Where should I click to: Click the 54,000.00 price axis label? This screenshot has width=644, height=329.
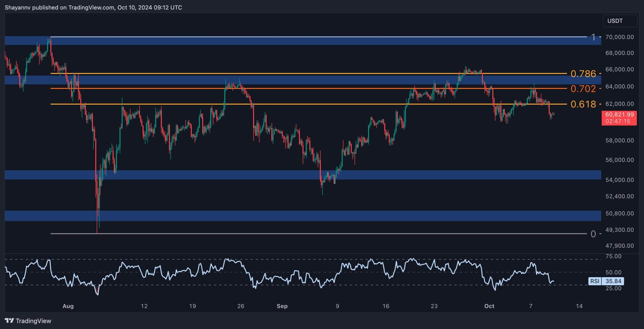[620, 180]
